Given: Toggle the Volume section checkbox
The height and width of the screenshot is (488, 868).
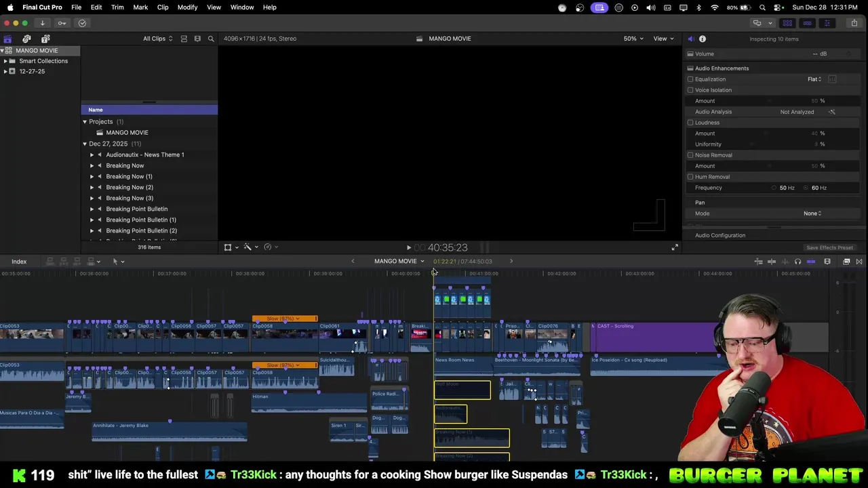Looking at the screenshot, I should pyautogui.click(x=690, y=54).
